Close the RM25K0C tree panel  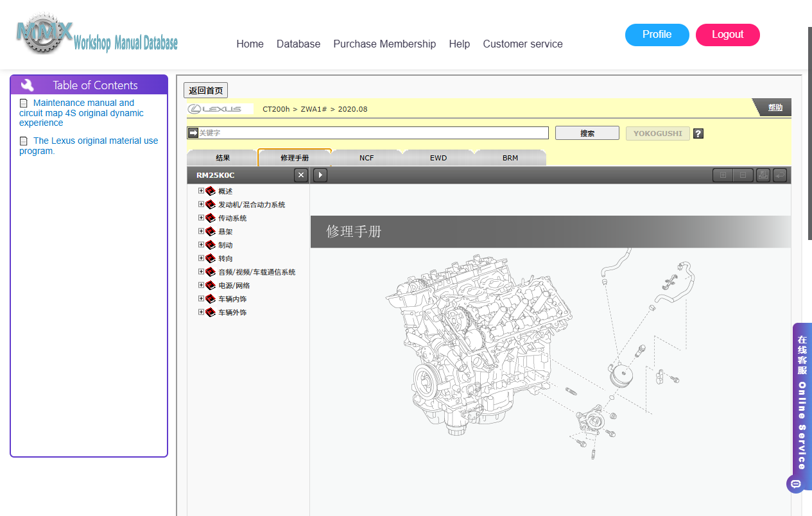click(x=301, y=175)
